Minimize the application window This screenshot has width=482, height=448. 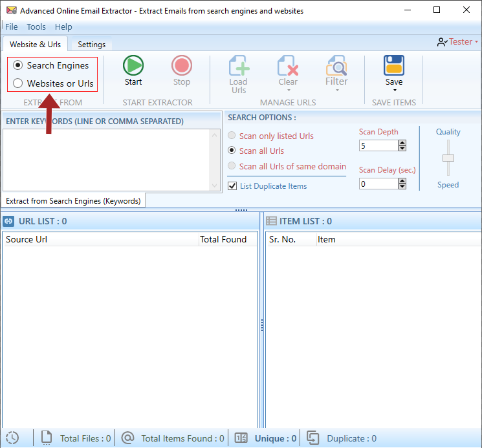pyautogui.click(x=408, y=10)
